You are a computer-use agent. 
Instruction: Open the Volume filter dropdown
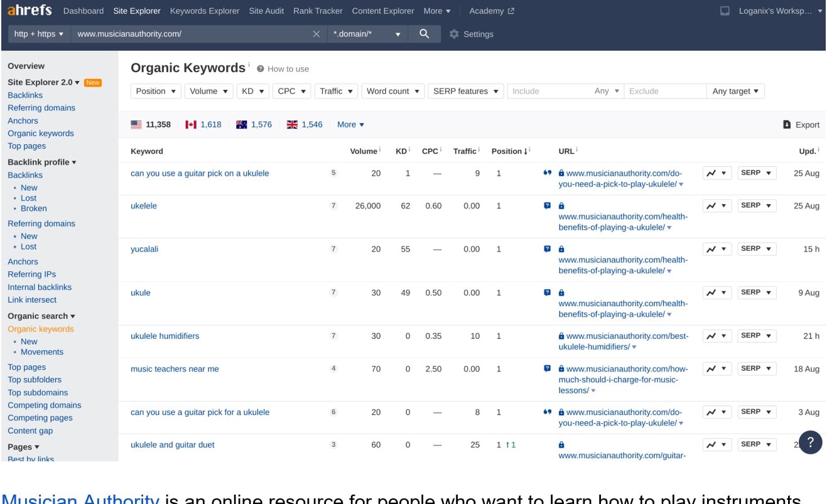pyautogui.click(x=208, y=91)
